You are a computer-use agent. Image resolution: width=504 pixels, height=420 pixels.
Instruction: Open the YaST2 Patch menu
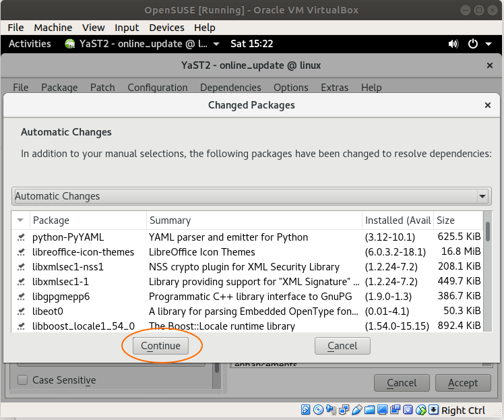pos(102,88)
